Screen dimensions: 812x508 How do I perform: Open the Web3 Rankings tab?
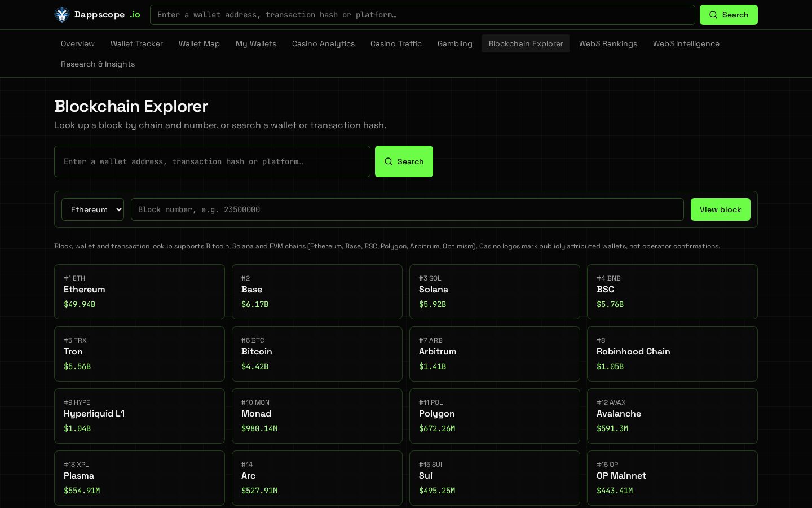click(x=608, y=43)
